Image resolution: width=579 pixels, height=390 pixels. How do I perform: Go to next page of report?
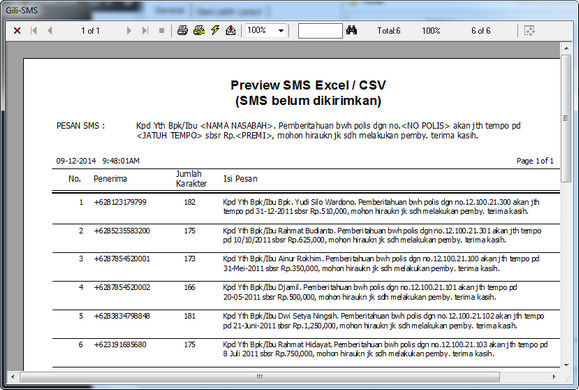tap(129, 31)
